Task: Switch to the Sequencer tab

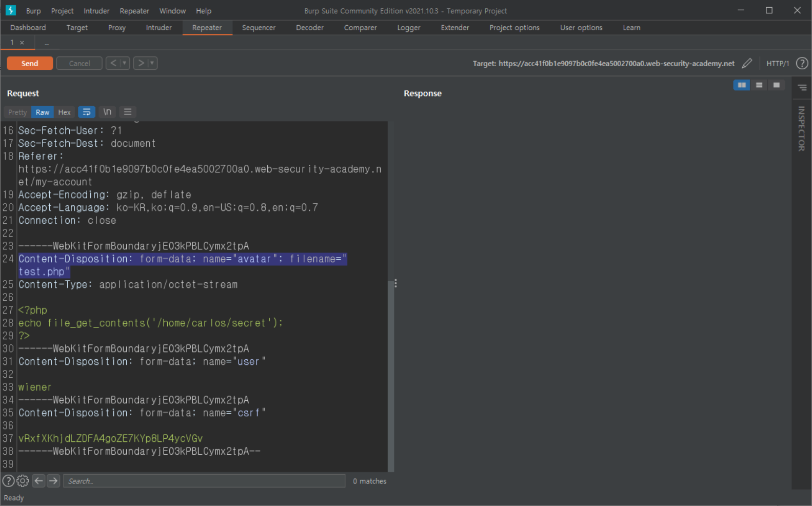Action: point(259,28)
